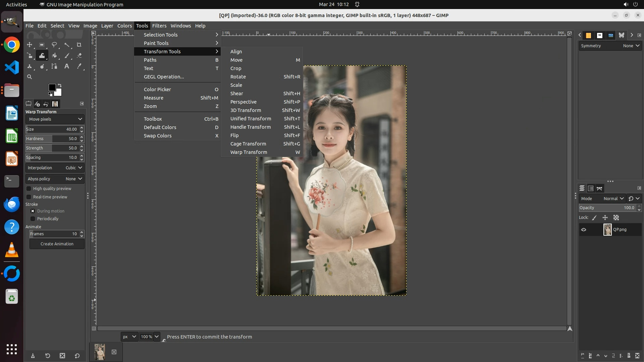This screenshot has width=644, height=362.
Task: Swap foreground and background colors arrow
Action: [60, 85]
